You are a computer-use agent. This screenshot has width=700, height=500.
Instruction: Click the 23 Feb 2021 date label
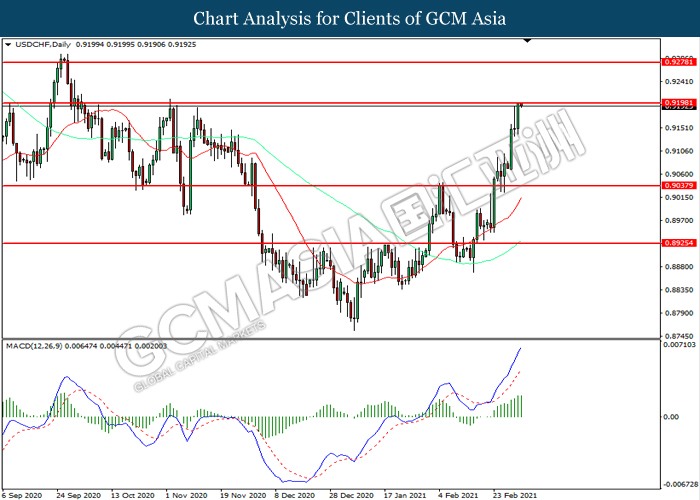coord(514,495)
